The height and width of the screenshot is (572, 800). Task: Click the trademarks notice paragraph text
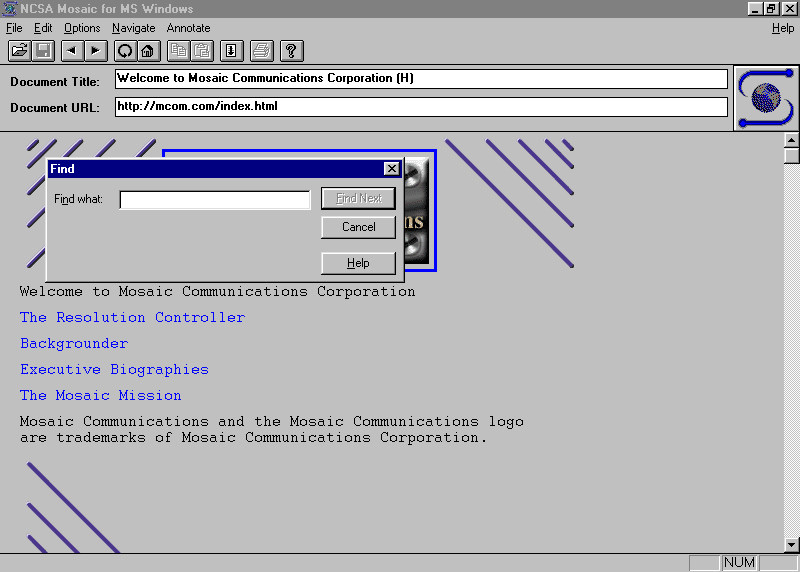coord(271,429)
